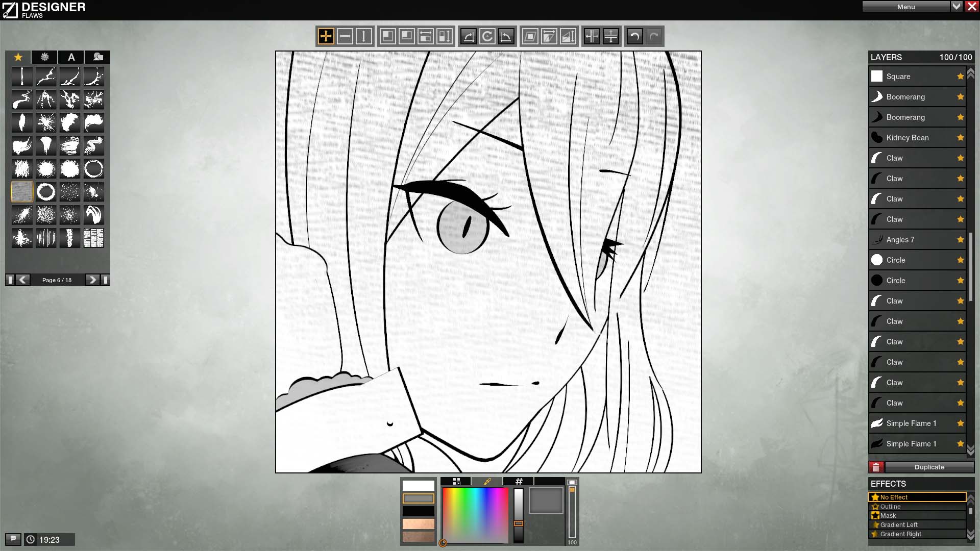Select the horizontal move tool
This screenshot has width=980, height=551.
(x=345, y=36)
